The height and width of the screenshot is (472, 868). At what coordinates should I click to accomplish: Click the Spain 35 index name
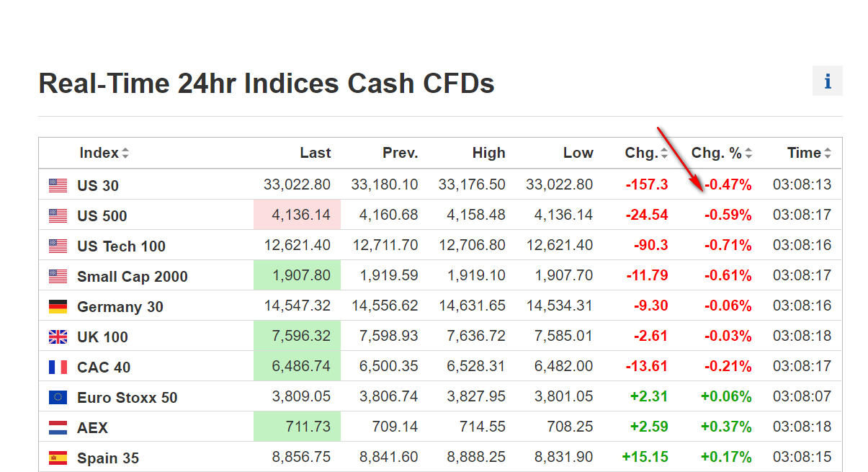108,458
